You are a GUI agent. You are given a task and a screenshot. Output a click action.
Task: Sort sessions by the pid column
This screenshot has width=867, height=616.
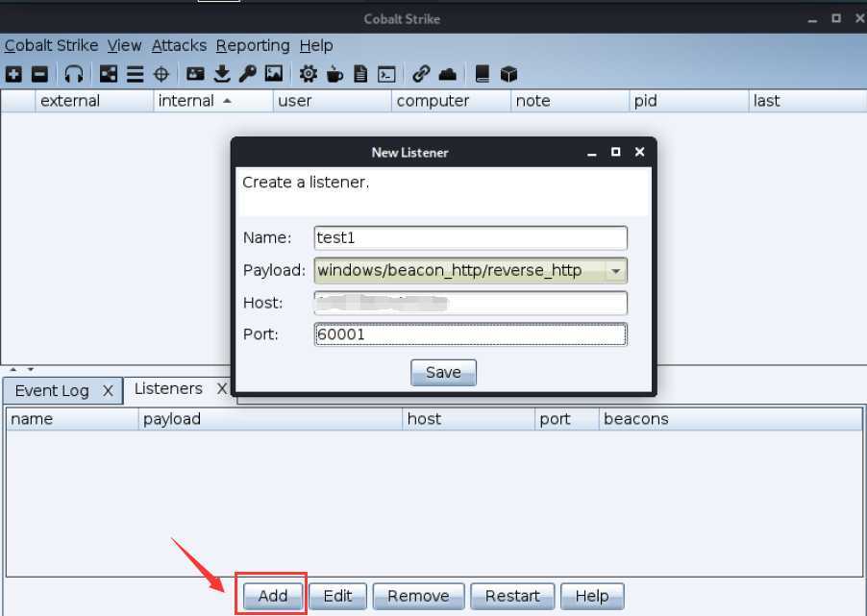click(x=689, y=101)
